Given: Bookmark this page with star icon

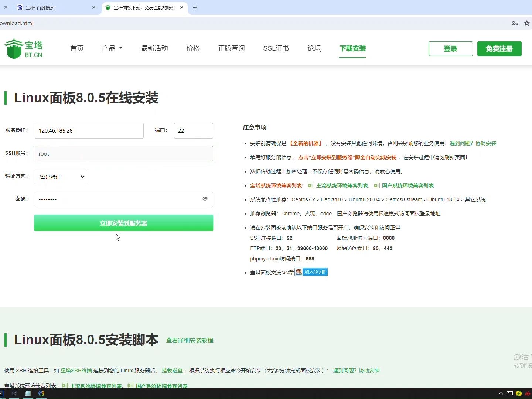Looking at the screenshot, I should 527,23.
